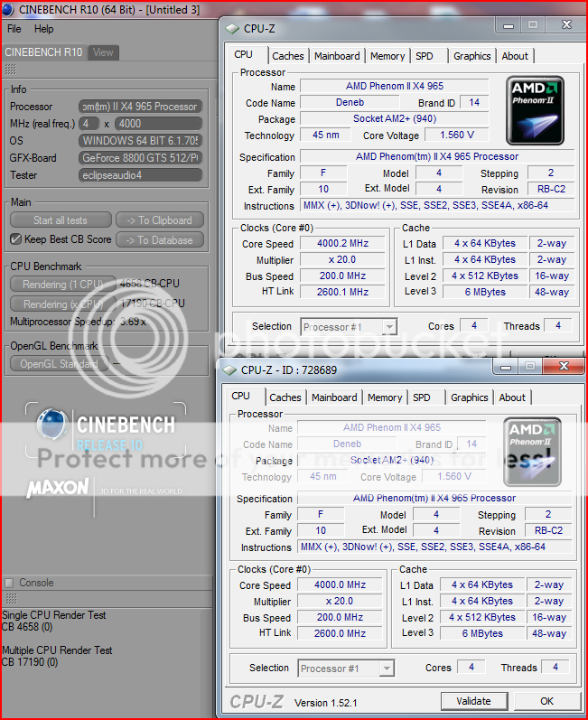Click Core Speed value 4000.0 MHz
The width and height of the screenshot is (588, 720).
click(x=341, y=585)
